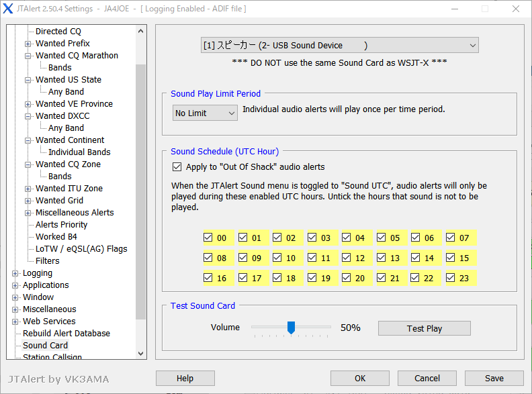Select Any Band under Wanted US State
The width and height of the screenshot is (532, 394).
click(66, 91)
